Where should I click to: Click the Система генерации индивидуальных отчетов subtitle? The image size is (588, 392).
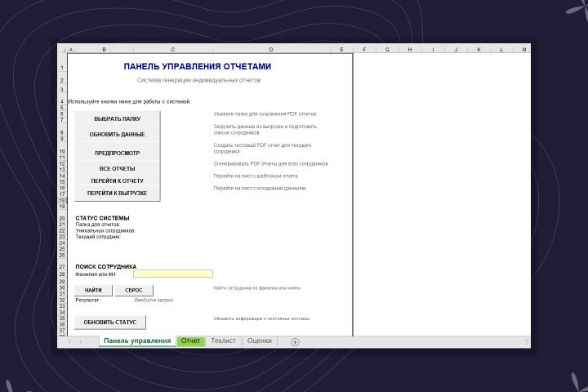198,80
